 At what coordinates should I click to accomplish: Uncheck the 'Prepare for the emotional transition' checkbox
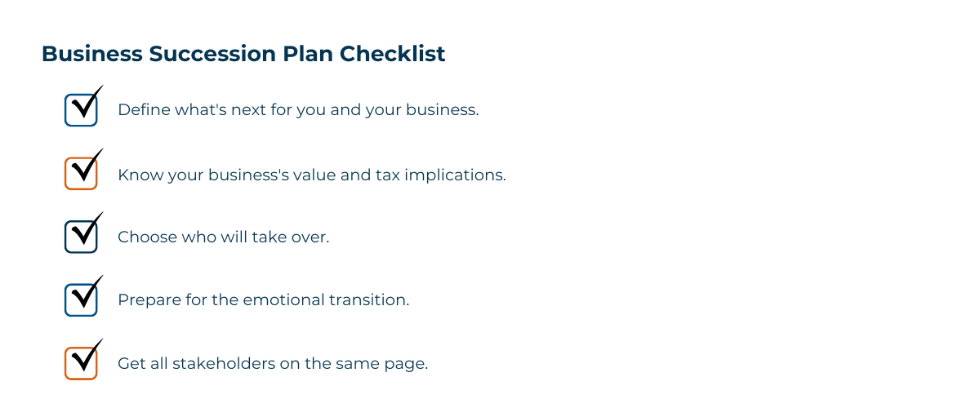(x=81, y=299)
